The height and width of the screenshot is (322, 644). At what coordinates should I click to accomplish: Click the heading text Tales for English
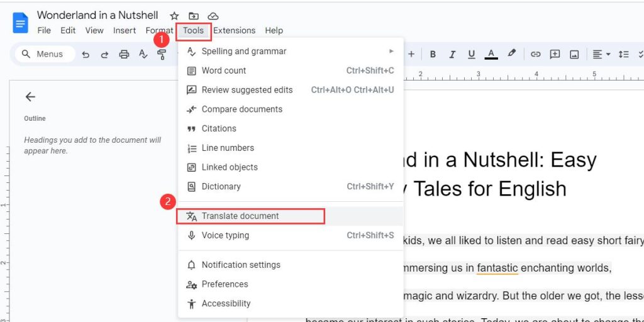point(489,189)
